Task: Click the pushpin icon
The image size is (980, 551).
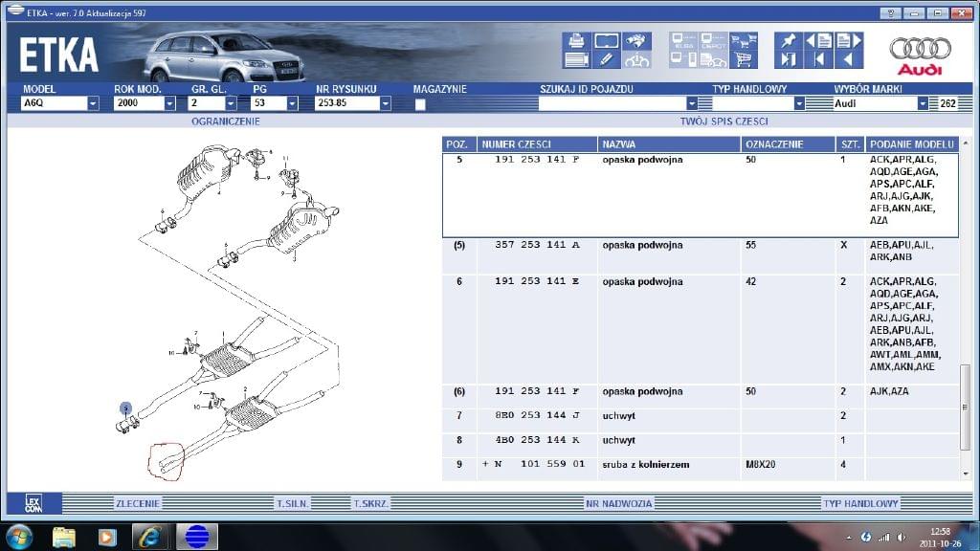Action: 788,41
